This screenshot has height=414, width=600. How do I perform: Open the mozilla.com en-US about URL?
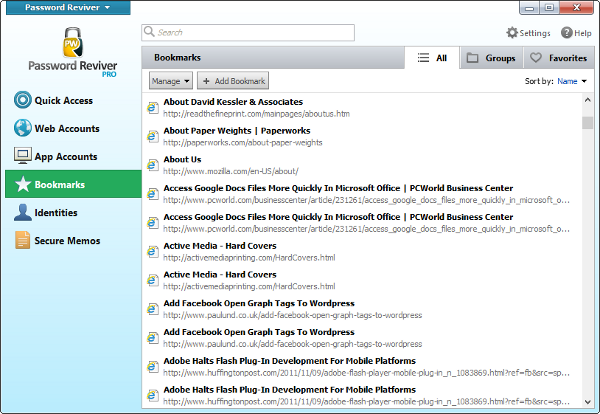point(231,171)
